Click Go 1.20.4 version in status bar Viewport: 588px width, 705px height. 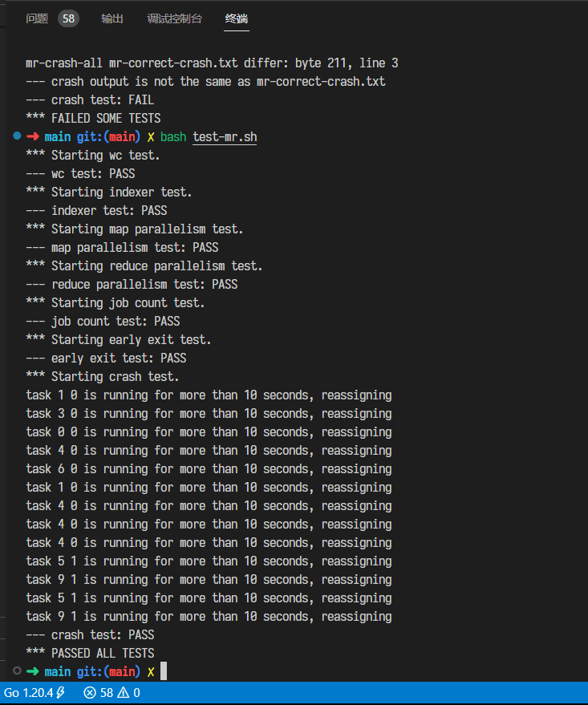pyautogui.click(x=29, y=692)
